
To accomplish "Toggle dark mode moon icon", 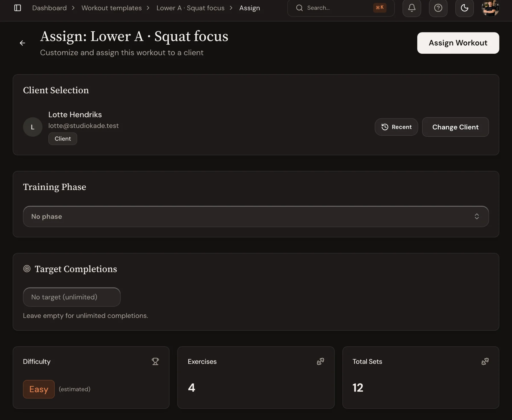I will pyautogui.click(x=464, y=8).
